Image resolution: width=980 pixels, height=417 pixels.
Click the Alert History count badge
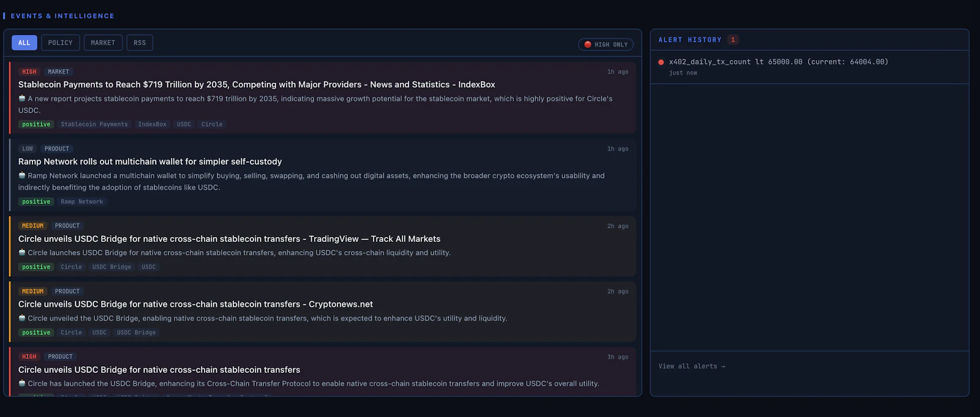[x=733, y=40]
